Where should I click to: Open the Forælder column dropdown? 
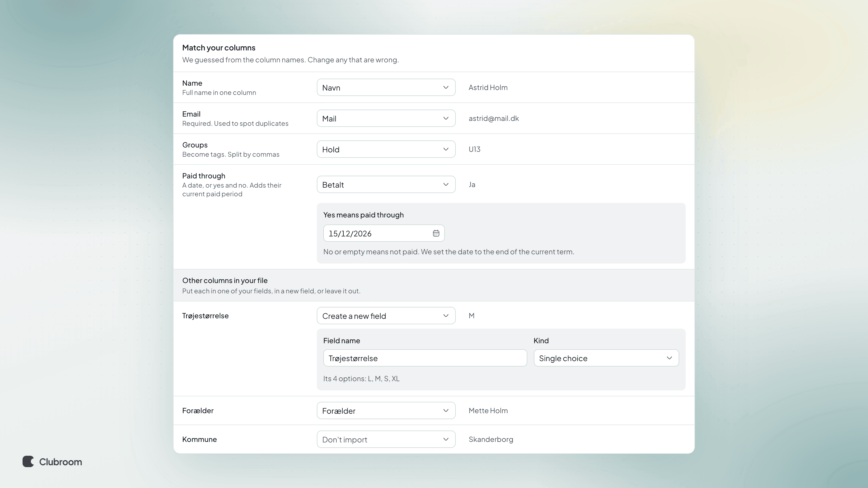point(386,410)
